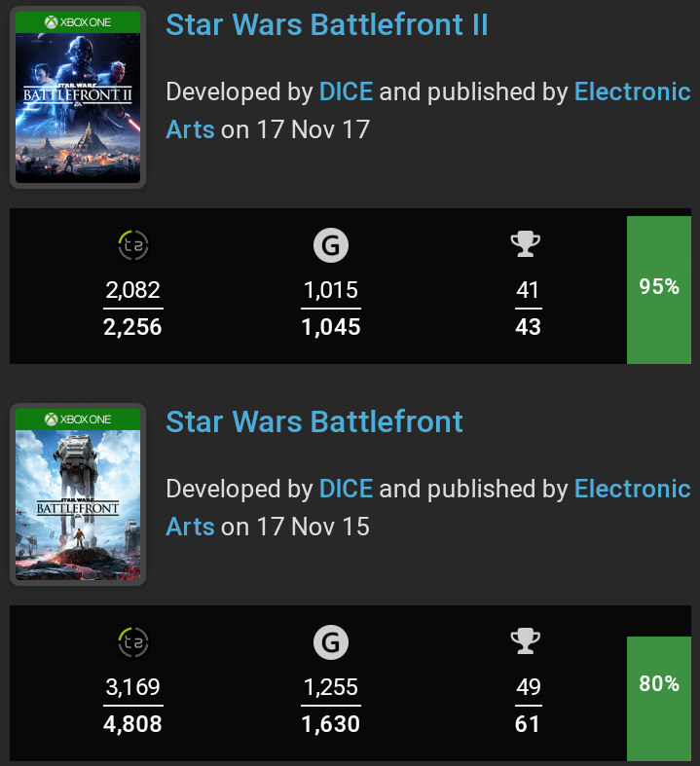The height and width of the screenshot is (766, 700).
Task: Click the 1,255 of 1,630 Gamerscore value
Action: [331, 706]
